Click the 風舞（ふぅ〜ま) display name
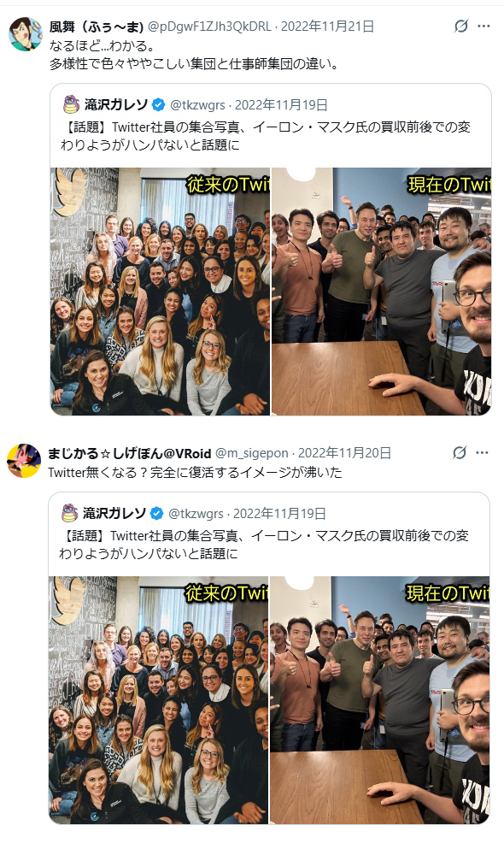The height and width of the screenshot is (843, 504). tap(97, 26)
